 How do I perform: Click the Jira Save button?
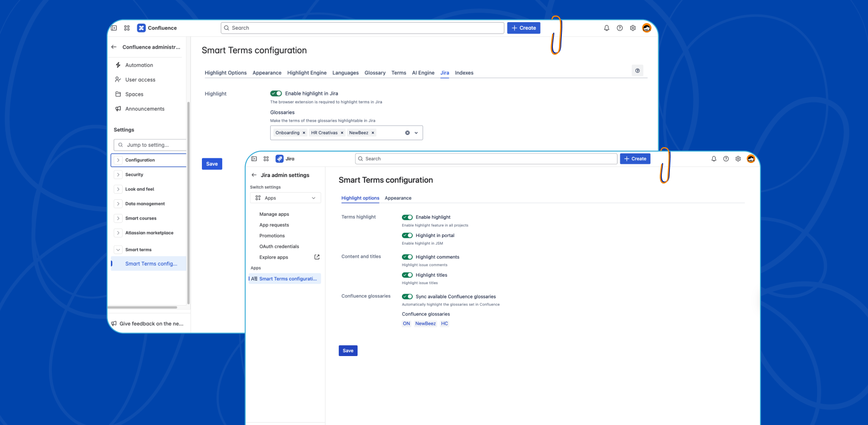(348, 350)
